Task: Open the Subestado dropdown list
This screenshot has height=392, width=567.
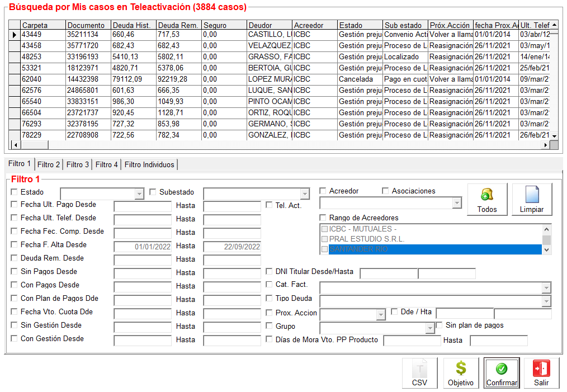Action: (304, 194)
